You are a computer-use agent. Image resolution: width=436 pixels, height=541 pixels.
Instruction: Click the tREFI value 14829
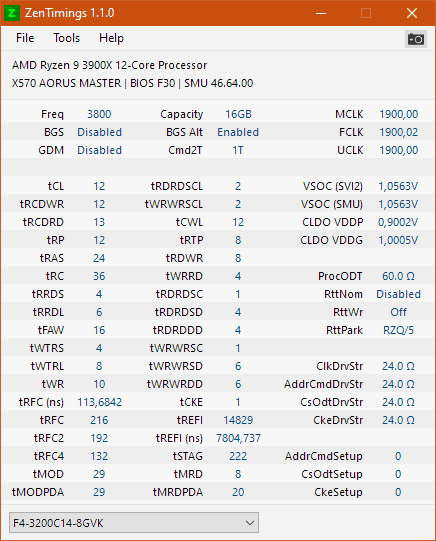pyautogui.click(x=238, y=420)
